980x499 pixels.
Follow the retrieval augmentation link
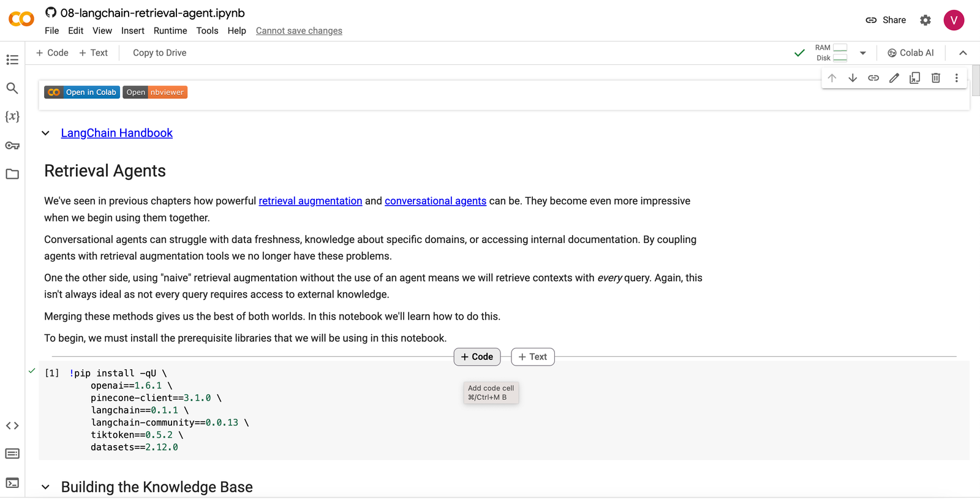point(311,201)
